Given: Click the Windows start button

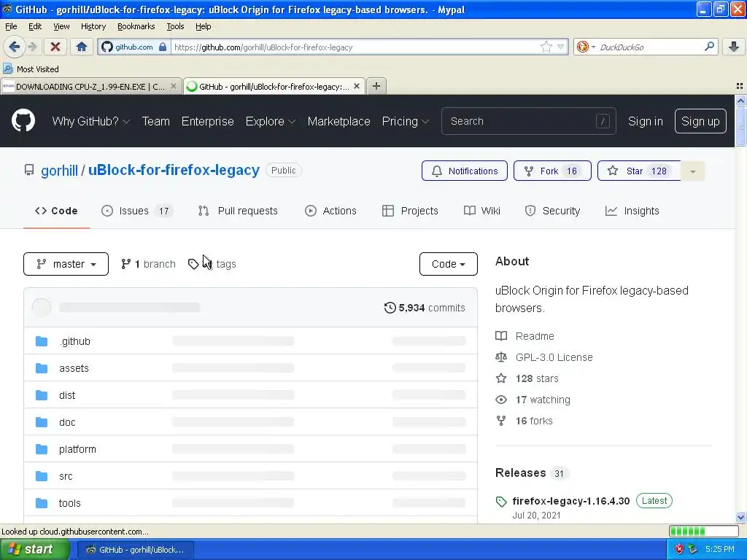Looking at the screenshot, I should [35, 550].
